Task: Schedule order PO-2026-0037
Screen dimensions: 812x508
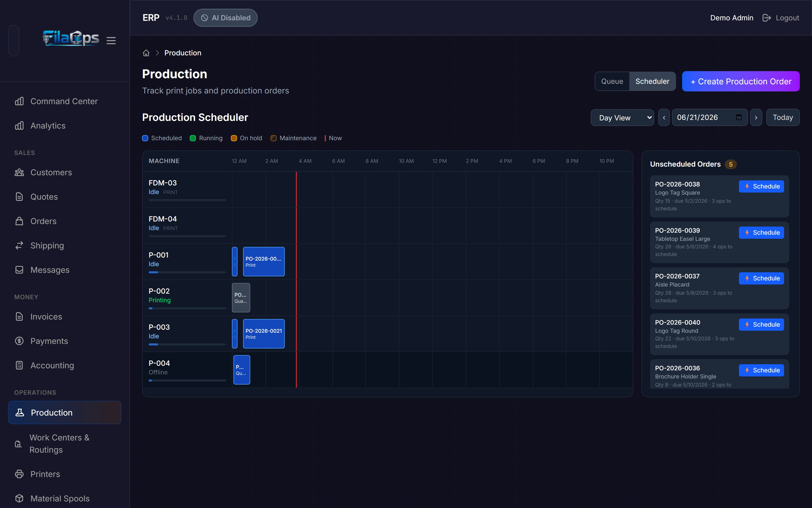Action: pos(761,278)
